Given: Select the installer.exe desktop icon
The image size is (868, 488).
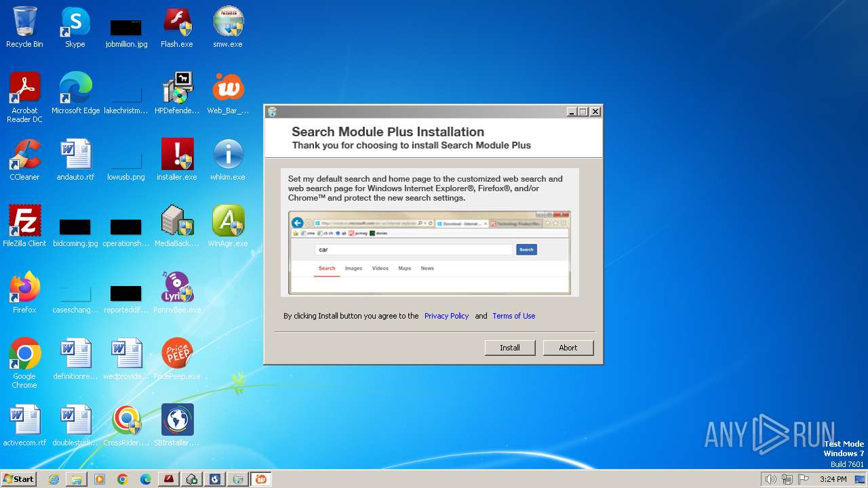Looking at the screenshot, I should (177, 160).
